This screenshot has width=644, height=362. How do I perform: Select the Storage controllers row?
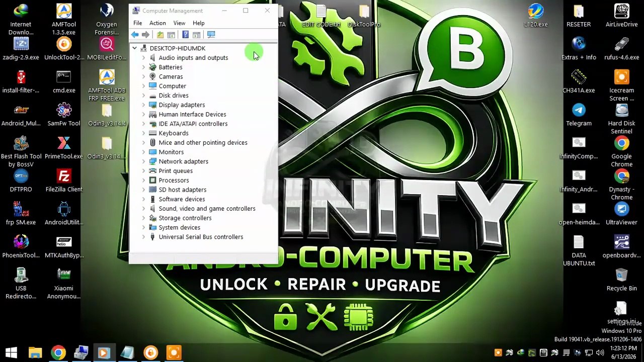point(185,218)
